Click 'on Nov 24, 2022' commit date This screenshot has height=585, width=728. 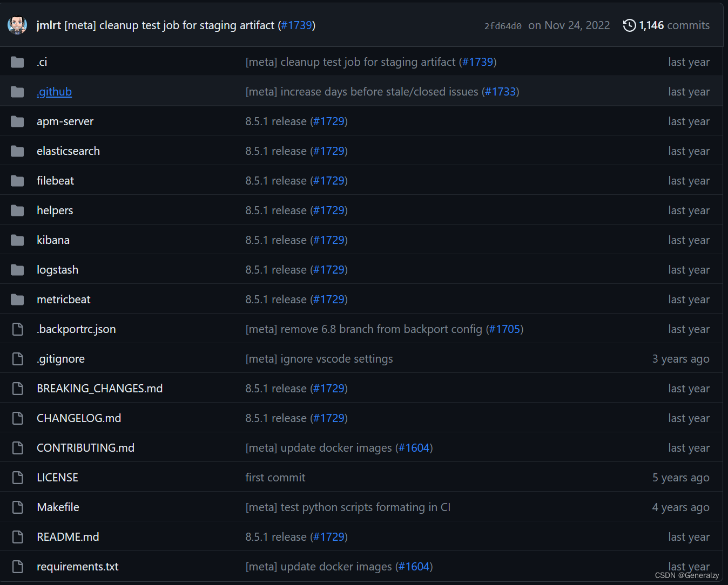(x=569, y=25)
